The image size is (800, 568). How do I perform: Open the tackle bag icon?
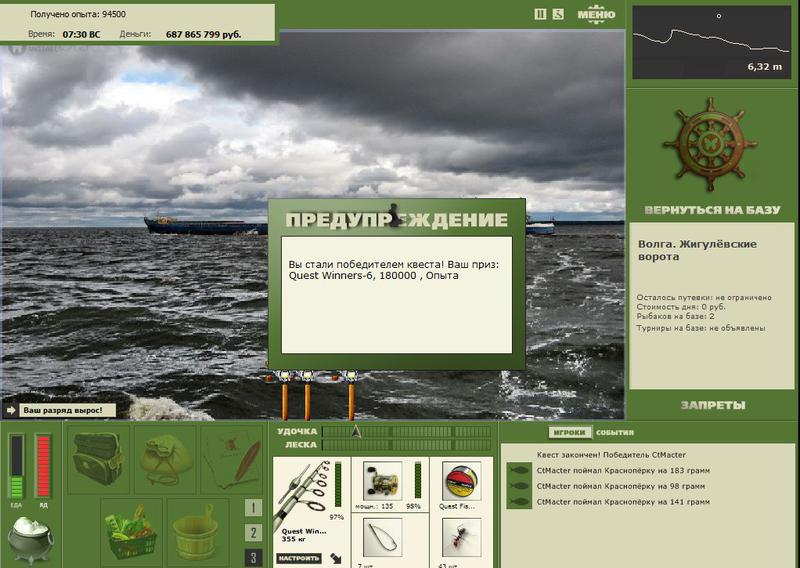pos(97,459)
